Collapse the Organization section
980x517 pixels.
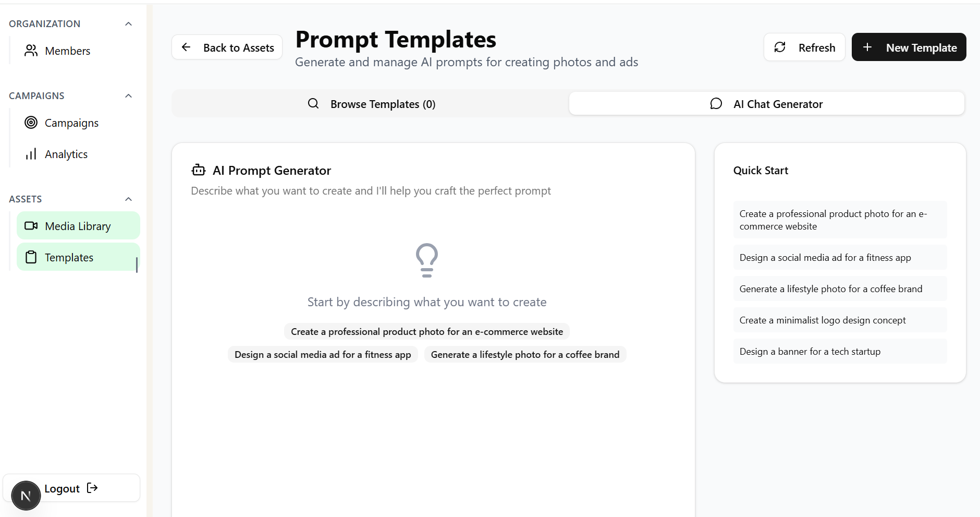coord(129,24)
